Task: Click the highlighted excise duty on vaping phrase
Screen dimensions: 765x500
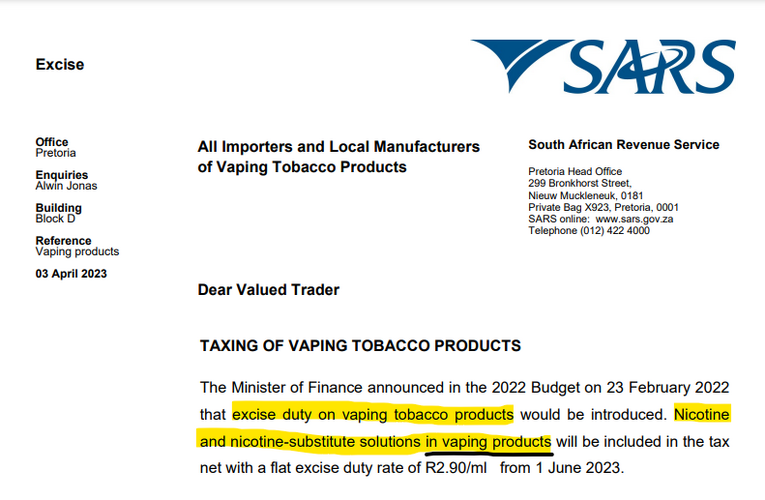Action: (x=373, y=414)
